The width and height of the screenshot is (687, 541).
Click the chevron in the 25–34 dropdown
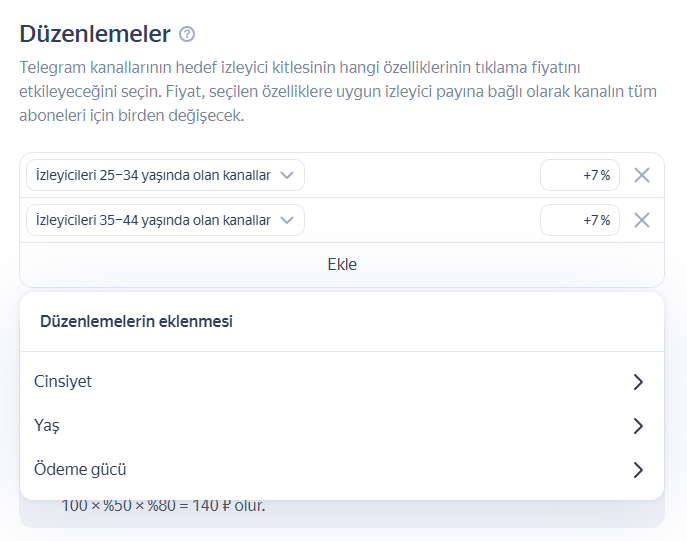click(287, 175)
